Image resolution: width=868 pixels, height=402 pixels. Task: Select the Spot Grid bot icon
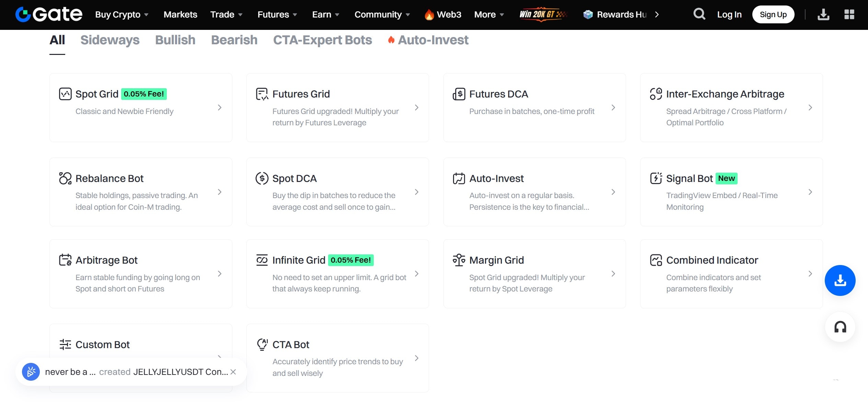click(x=65, y=93)
